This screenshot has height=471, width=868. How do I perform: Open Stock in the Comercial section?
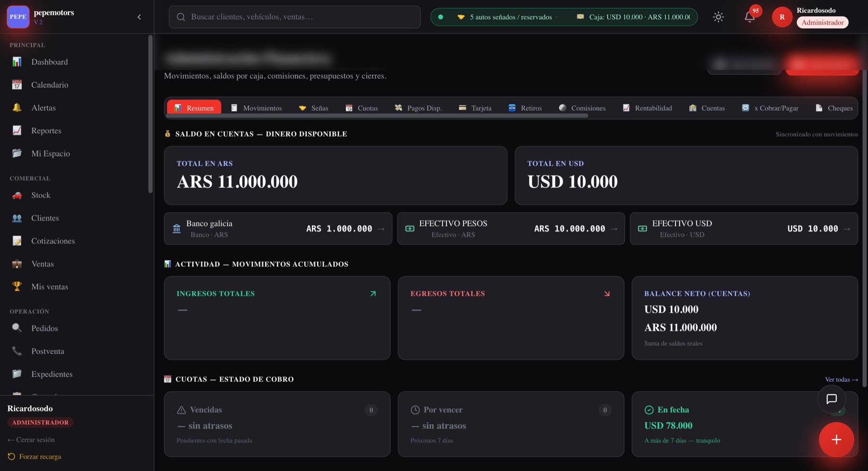(77, 195)
